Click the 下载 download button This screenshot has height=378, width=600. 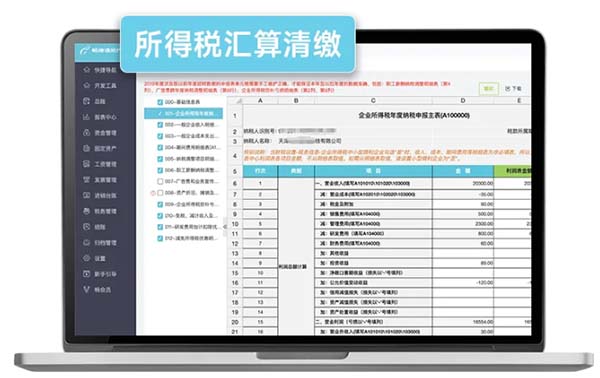tap(514, 88)
